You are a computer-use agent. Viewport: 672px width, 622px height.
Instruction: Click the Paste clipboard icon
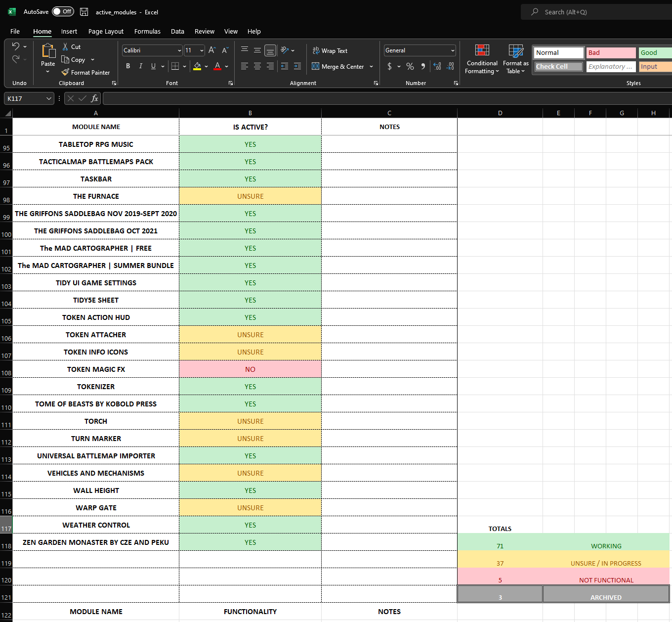coord(48,51)
